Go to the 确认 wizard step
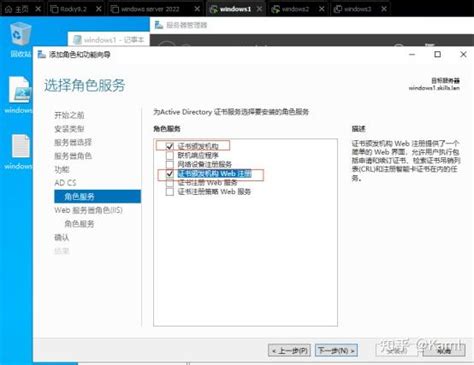Viewport: 474px width, 365px height. click(x=62, y=237)
